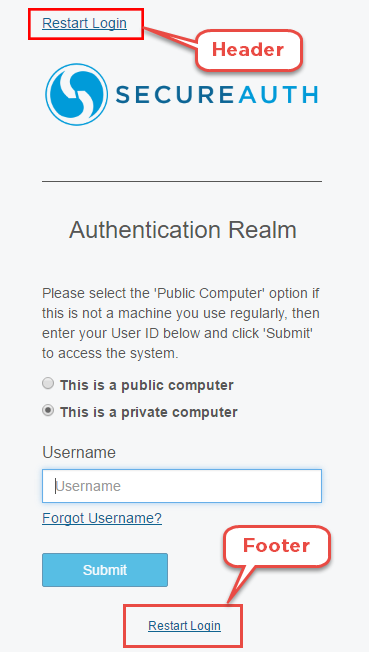Screen dimensions: 369x652
Task: Click the Username field label above the input
Action: 79,452
